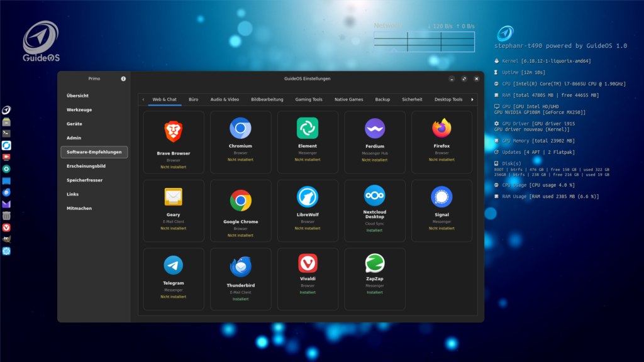Select the Brave Browser icon
This screenshot has width=644, height=362.
point(174,131)
